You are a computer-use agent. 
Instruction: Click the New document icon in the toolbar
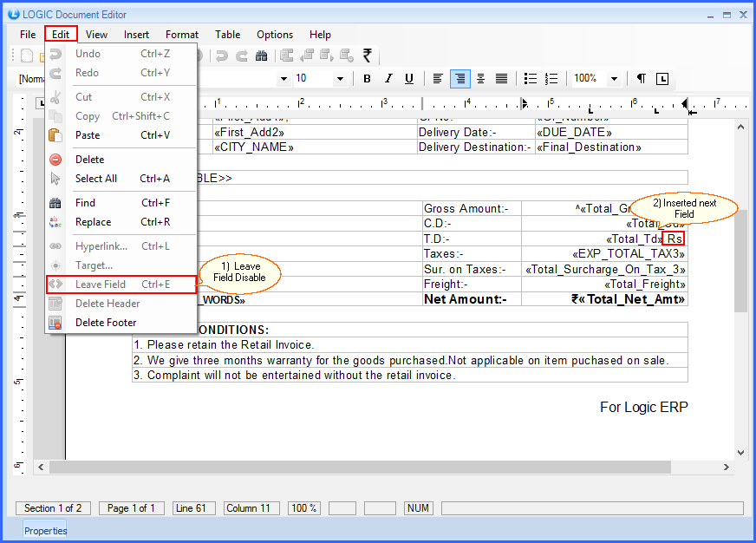click(27, 56)
